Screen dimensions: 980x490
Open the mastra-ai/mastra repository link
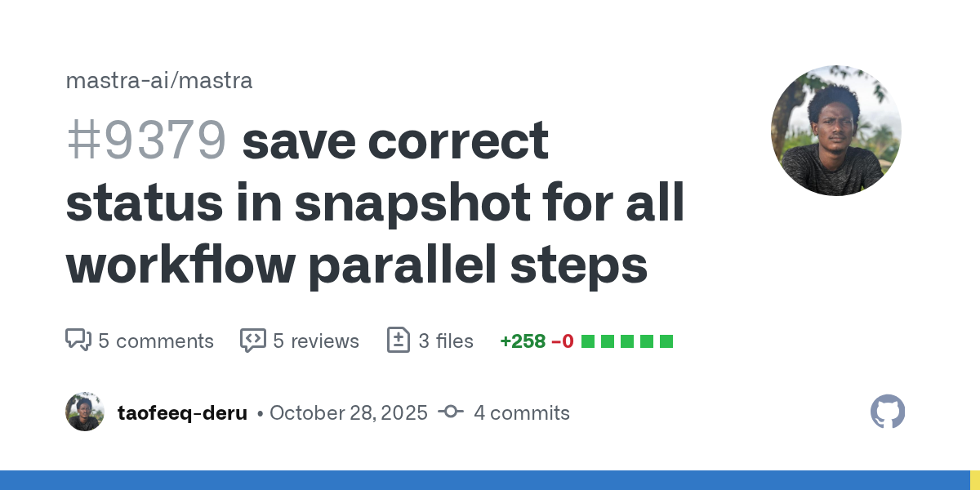tap(158, 81)
